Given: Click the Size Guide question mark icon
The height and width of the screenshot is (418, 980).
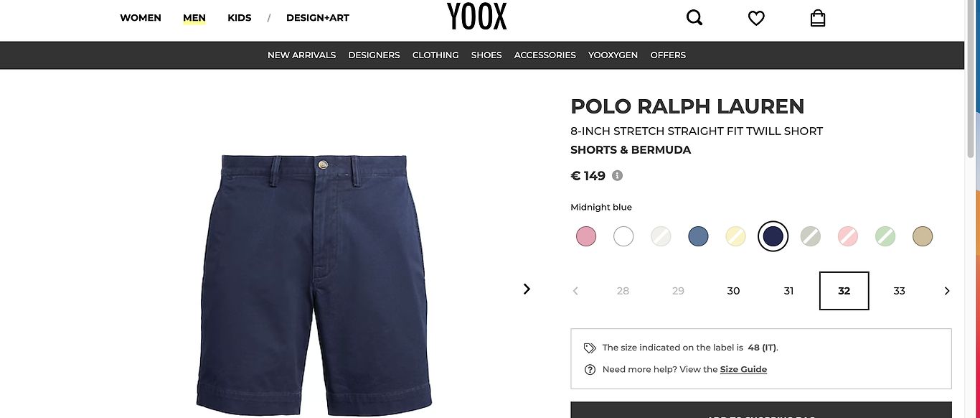Looking at the screenshot, I should [590, 369].
